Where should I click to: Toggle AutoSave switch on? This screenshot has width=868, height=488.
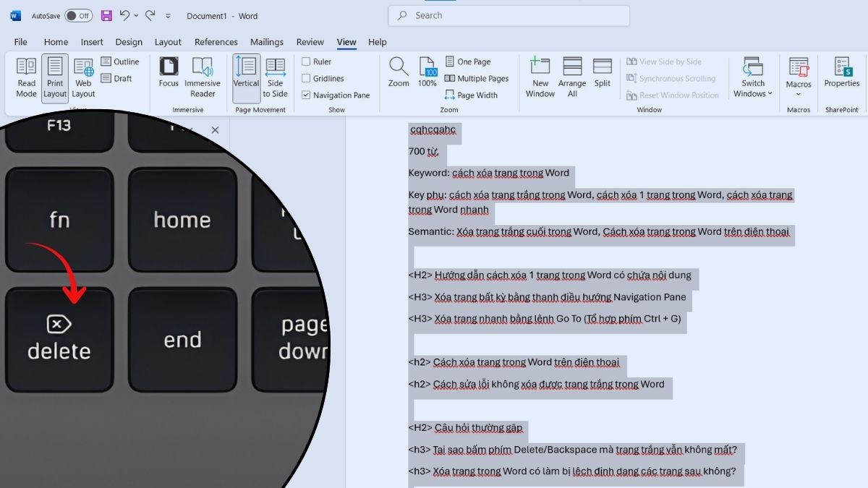pos(78,15)
